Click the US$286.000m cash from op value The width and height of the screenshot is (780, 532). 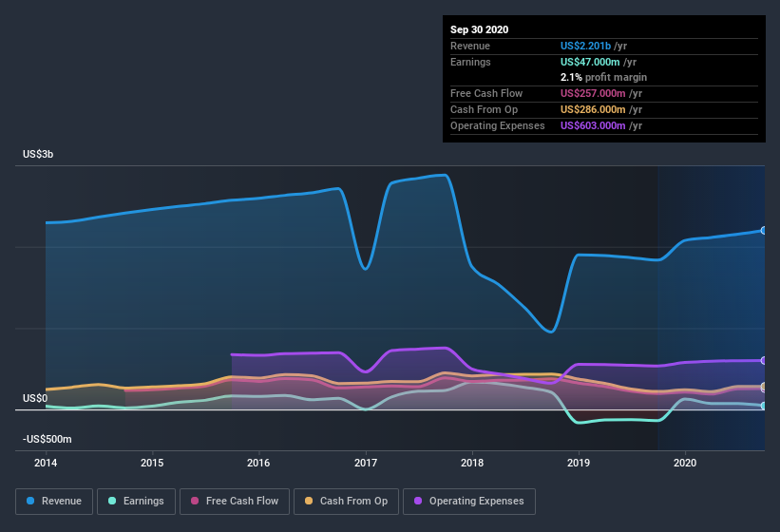click(593, 109)
